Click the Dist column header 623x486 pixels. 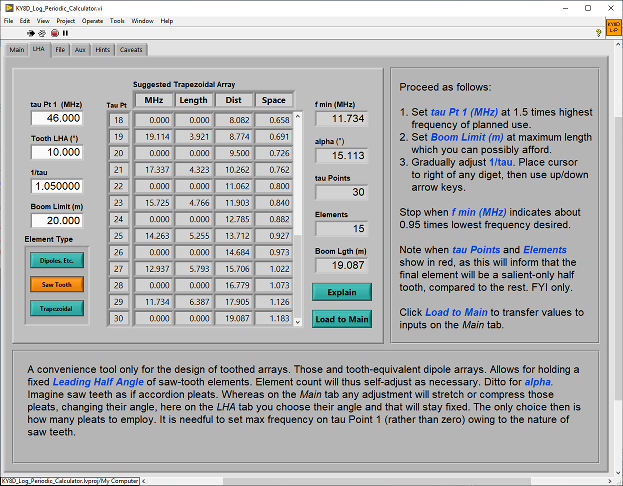coord(234,100)
